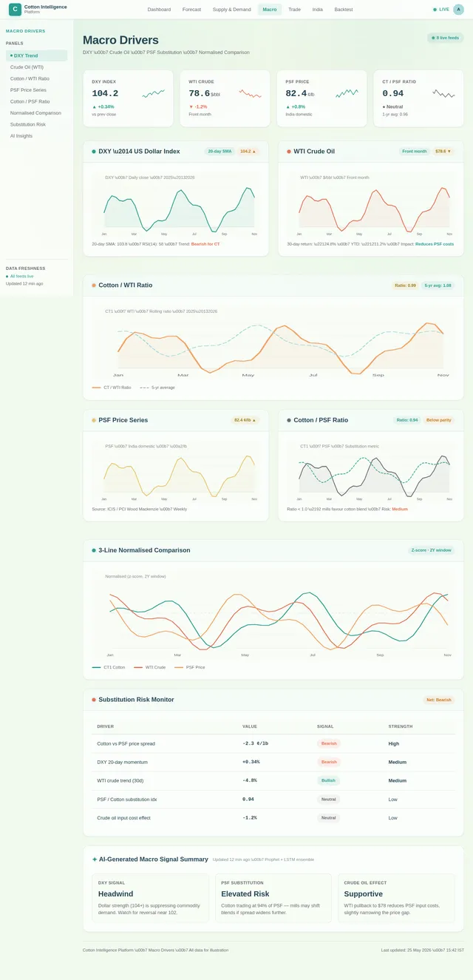Toggle the WTI Crude legend series
Screen dimensions: 473x980
[149, 667]
